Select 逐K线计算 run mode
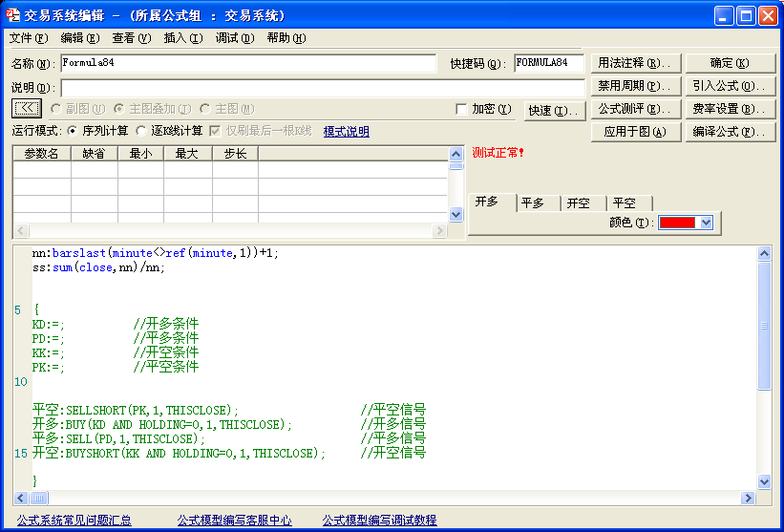784x532 pixels. click(x=141, y=131)
